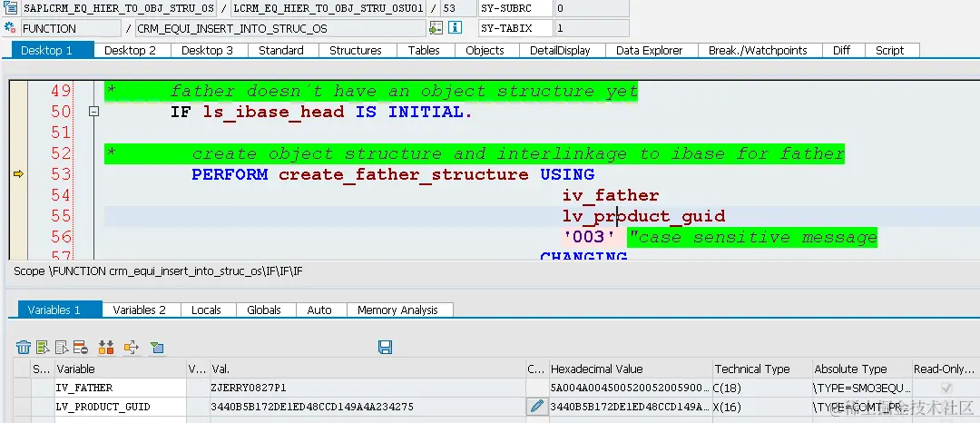Click the LCRM_EQ_HIER_TO_OBJ_STRU_OSU01 include field
Viewport: 980px width, 423px height.
[x=328, y=9]
